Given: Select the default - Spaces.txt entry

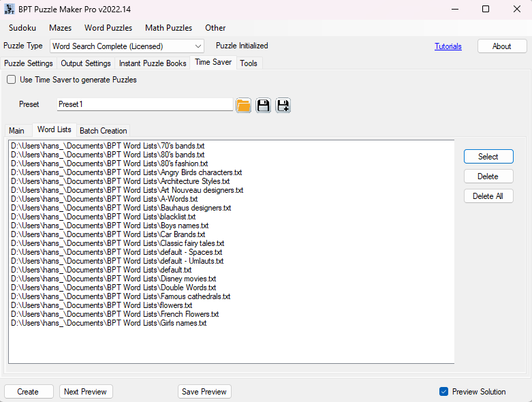Looking at the screenshot, I should (116, 252).
